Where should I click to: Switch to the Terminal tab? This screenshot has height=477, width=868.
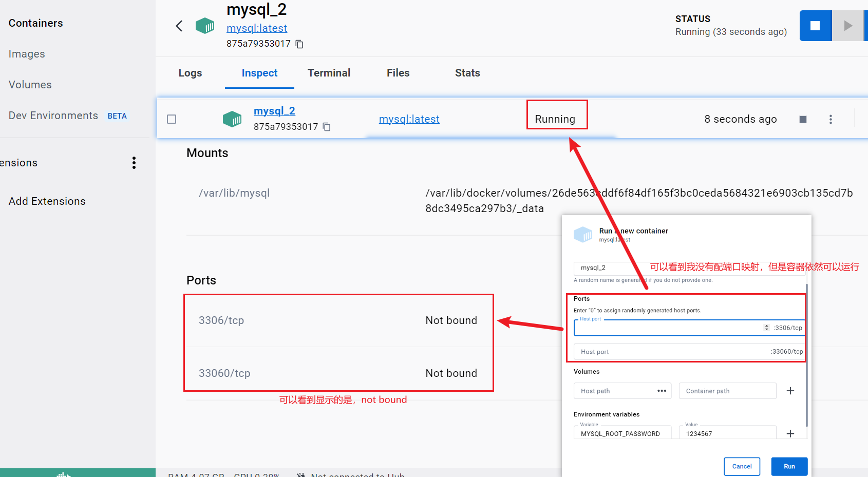(x=329, y=73)
